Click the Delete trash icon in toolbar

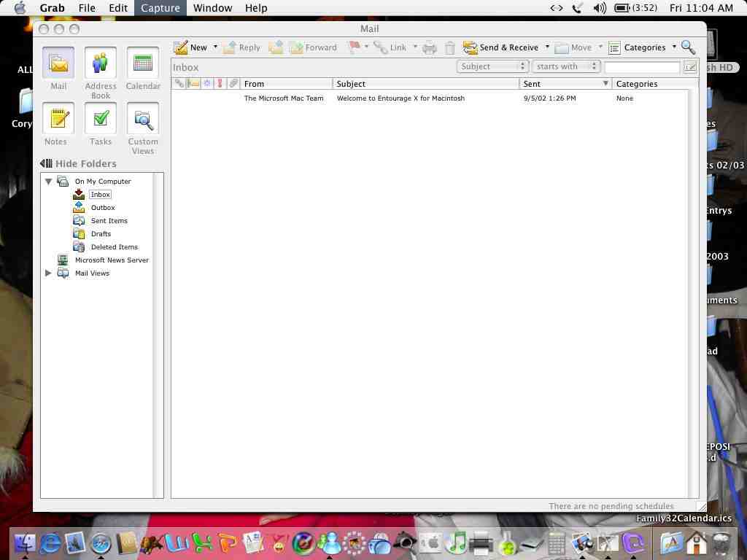click(449, 47)
